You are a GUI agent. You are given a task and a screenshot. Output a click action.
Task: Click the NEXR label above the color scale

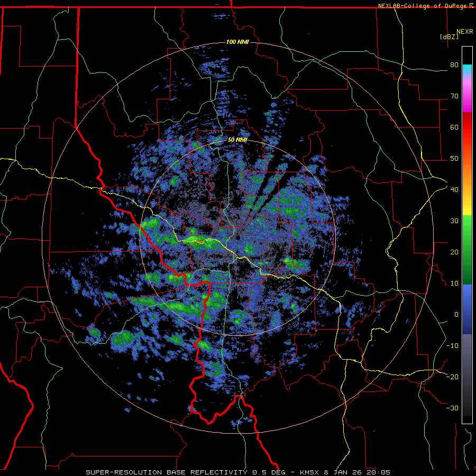coord(465,31)
